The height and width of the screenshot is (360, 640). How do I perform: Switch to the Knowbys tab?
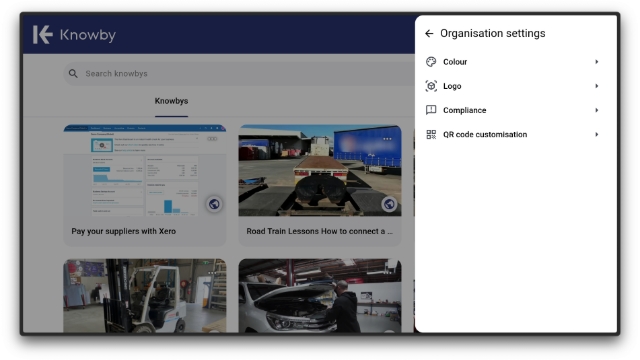171,101
